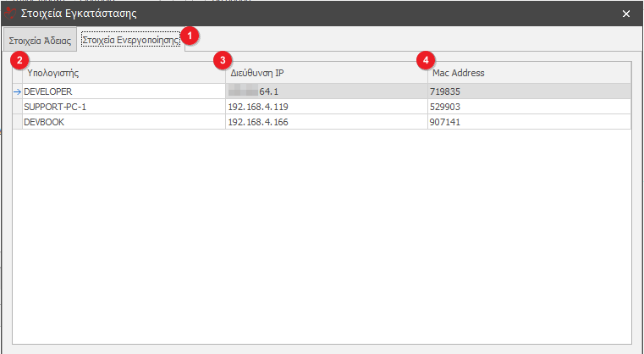Click the IP cell 192.168.4.166
The height and width of the screenshot is (354, 644).
[326, 123]
